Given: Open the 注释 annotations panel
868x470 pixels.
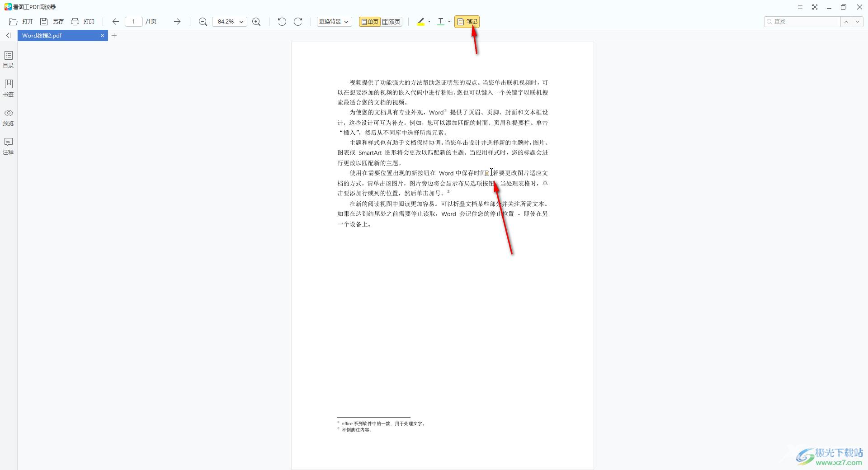Looking at the screenshot, I should [x=8, y=146].
